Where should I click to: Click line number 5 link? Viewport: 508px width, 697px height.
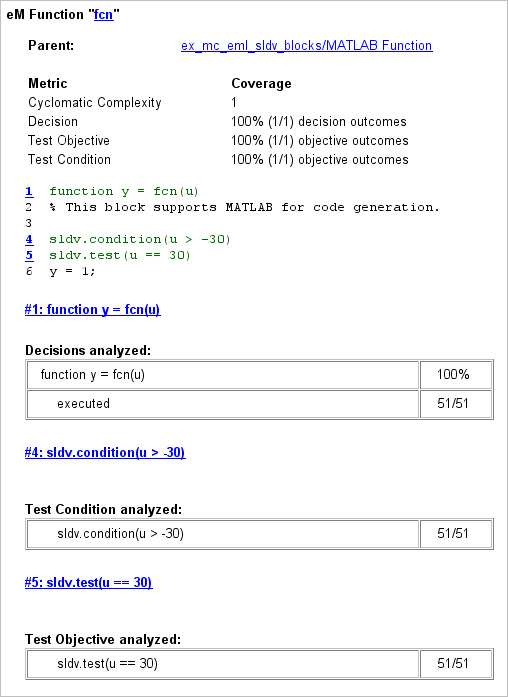tap(29, 255)
